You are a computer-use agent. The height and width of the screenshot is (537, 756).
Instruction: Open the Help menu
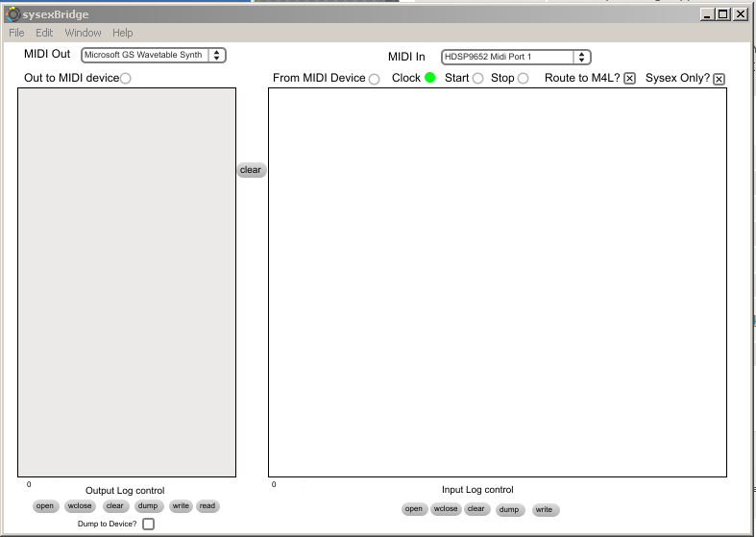coord(122,33)
